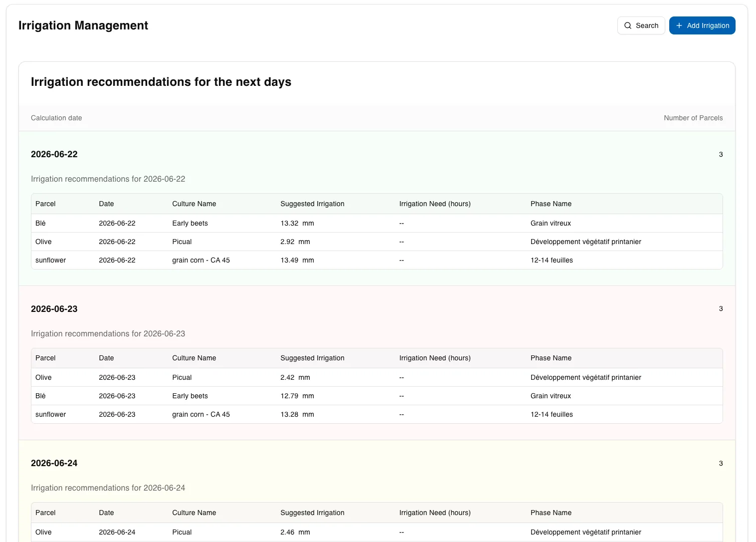Select the Blé row dated 2026-06-22
Viewport: 756px width, 542px height.
coord(377,223)
